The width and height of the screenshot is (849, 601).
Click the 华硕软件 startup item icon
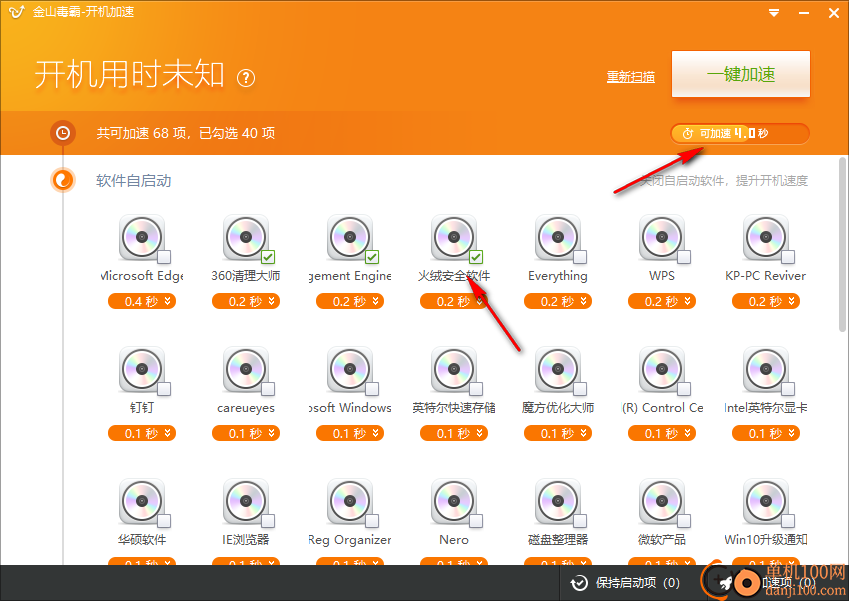(x=142, y=501)
